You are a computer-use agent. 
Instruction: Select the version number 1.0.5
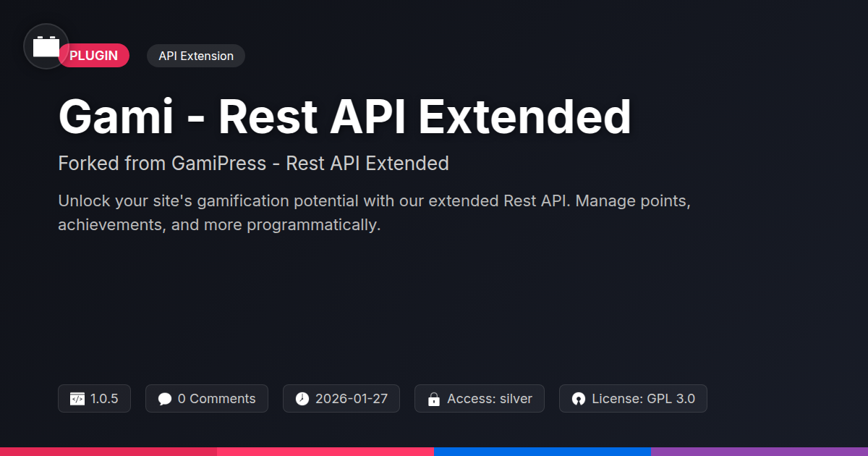coord(104,399)
